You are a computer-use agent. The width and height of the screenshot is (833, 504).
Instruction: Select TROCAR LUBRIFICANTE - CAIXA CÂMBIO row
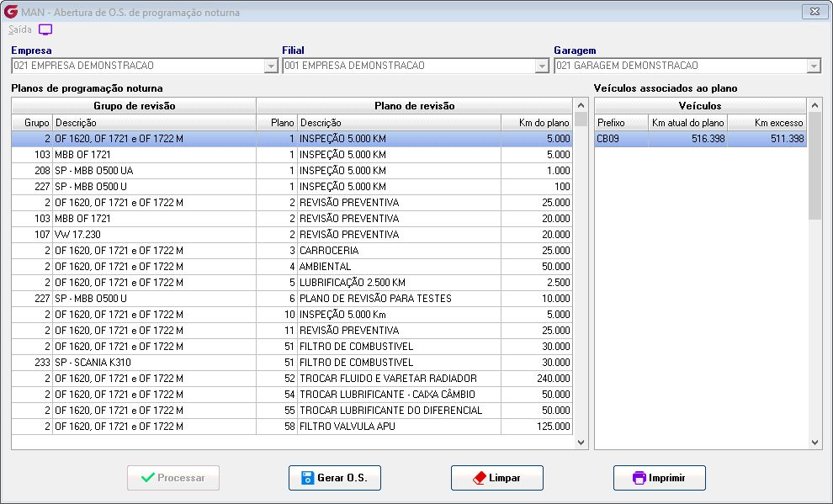point(292,394)
